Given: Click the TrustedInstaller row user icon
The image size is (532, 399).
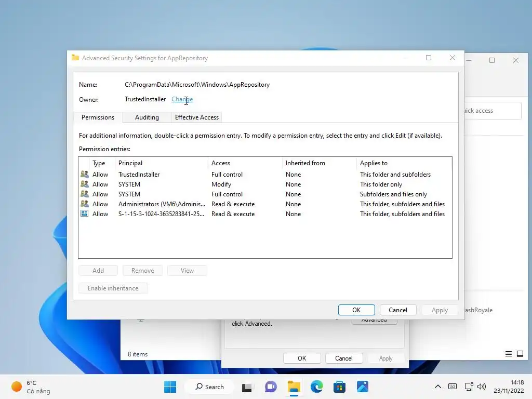Looking at the screenshot, I should coord(85,174).
